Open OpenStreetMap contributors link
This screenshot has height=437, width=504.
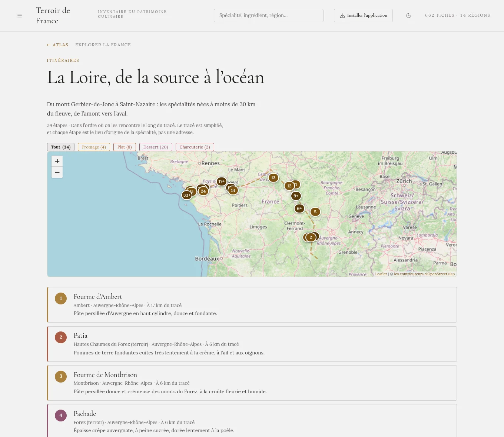tap(424, 274)
